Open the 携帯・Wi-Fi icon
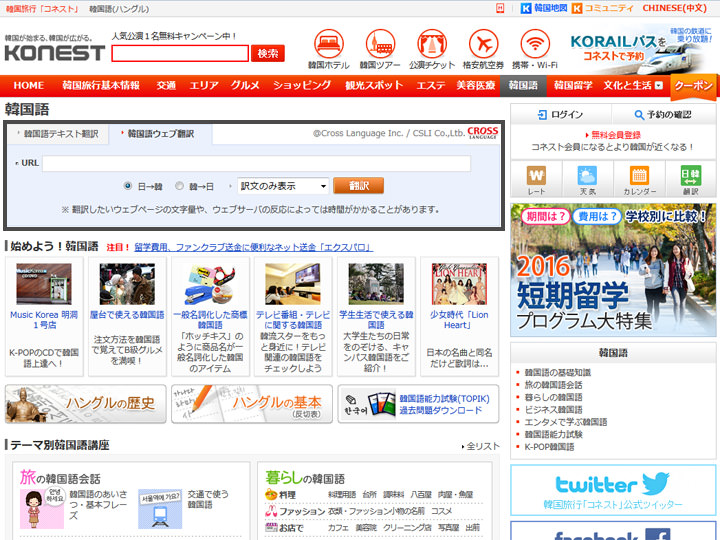This screenshot has height=540, width=720. (x=535, y=44)
